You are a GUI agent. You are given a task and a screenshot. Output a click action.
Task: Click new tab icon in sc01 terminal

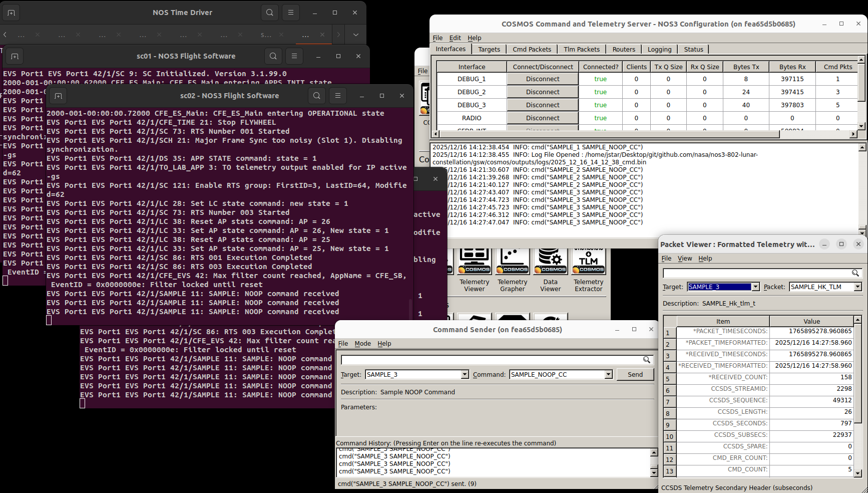[x=15, y=57]
